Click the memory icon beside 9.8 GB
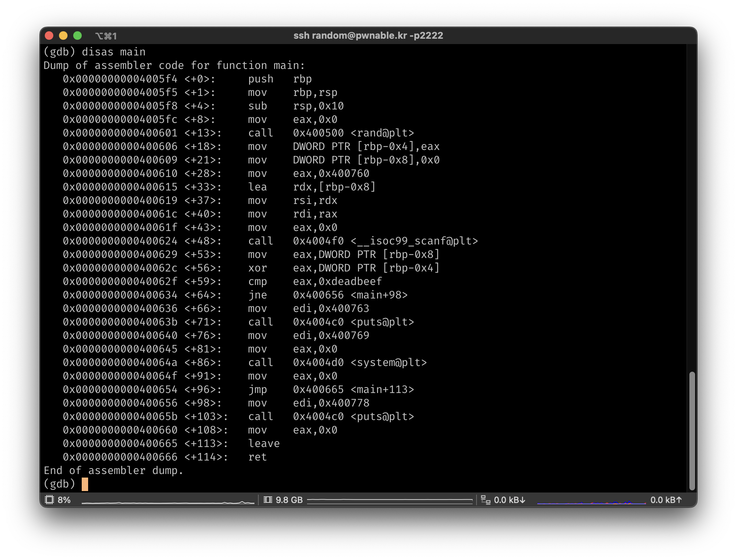 pyautogui.click(x=268, y=500)
